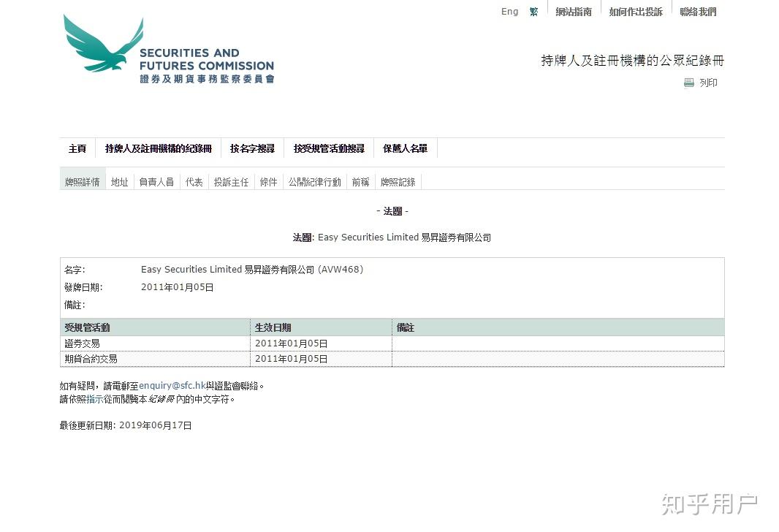Click the 持牌人及註冊機構的公眾紀錄冊 page title
Image resolution: width=779 pixels, height=532 pixels.
pos(632,61)
